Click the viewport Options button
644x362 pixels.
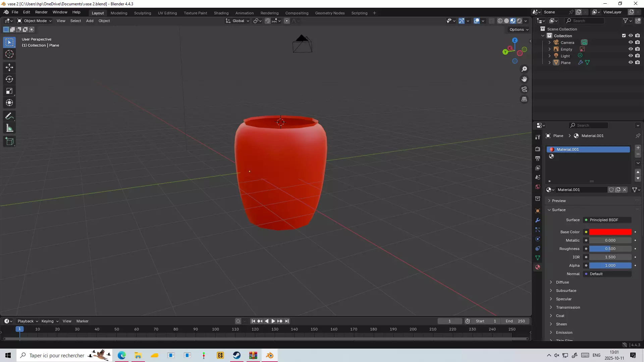coord(519,29)
